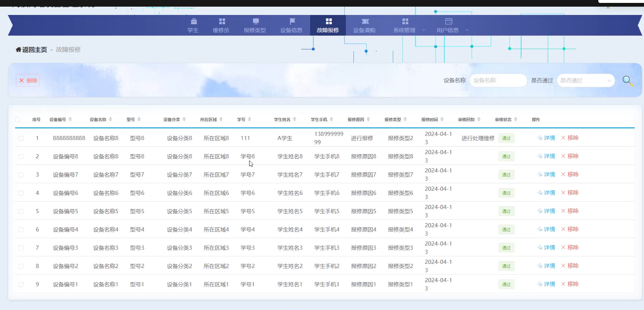This screenshot has height=310, width=644.
Task: Open the 是否通过 select dropdown
Action: pos(586,81)
